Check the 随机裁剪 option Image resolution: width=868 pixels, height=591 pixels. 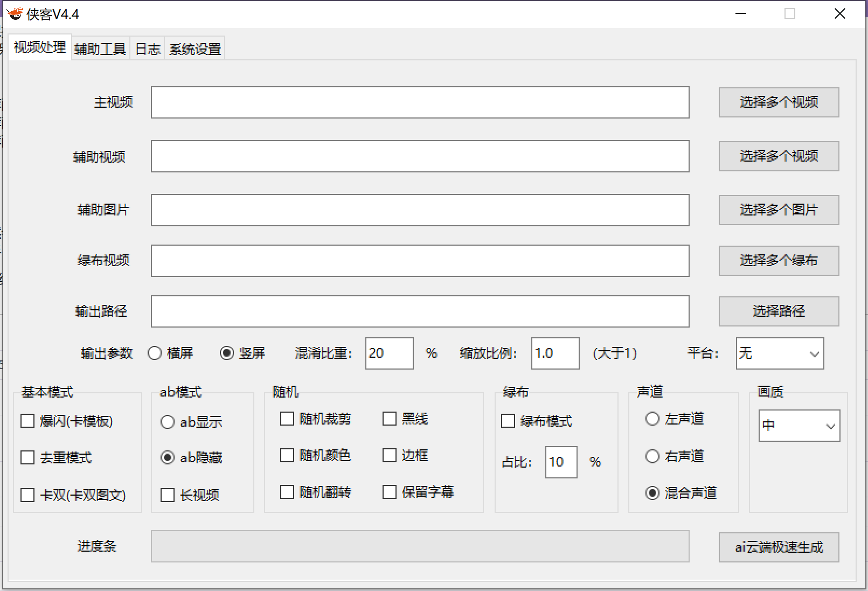(287, 418)
